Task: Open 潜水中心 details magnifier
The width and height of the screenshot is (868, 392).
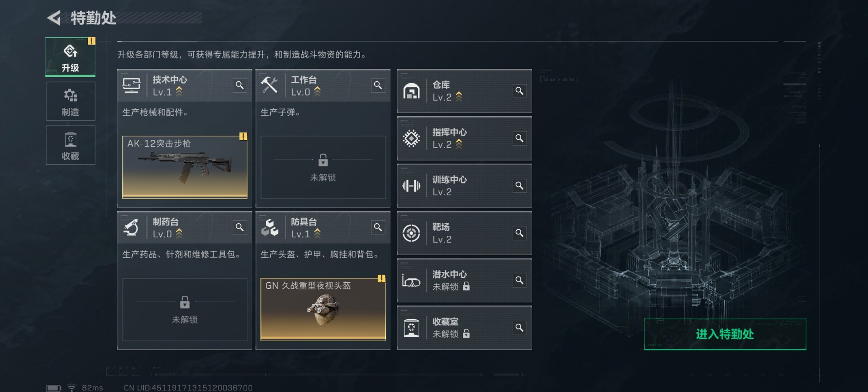Action: pos(519,280)
